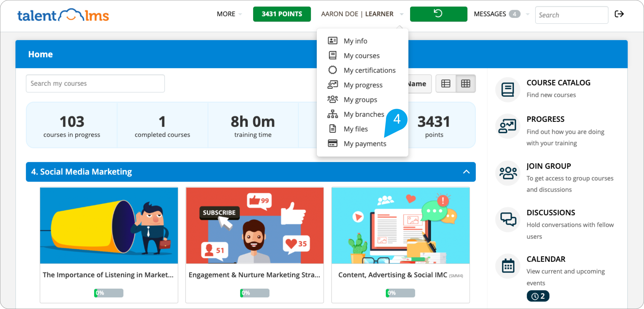Open DISCUSSIONS link
Viewport: 644px width, 309px height.
pos(551,212)
